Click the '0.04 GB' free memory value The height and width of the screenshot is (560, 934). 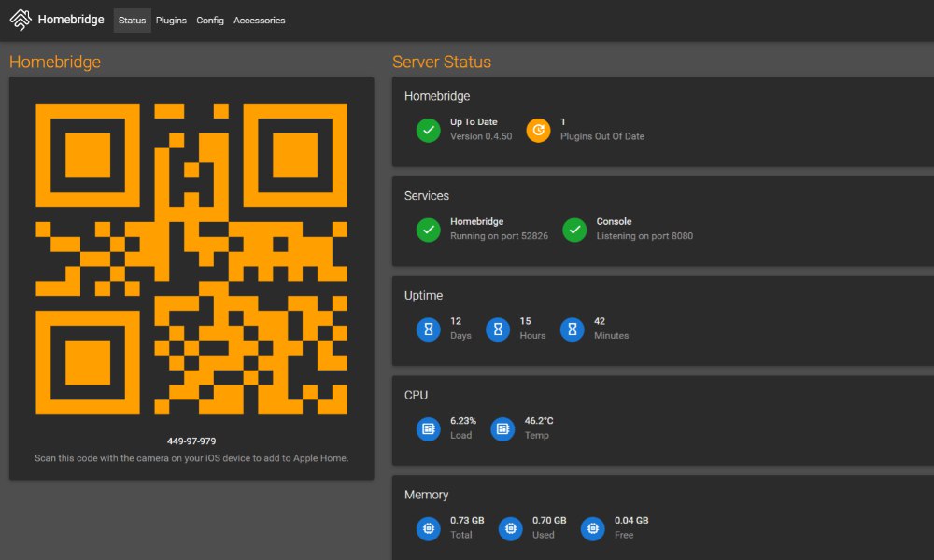pyautogui.click(x=631, y=520)
